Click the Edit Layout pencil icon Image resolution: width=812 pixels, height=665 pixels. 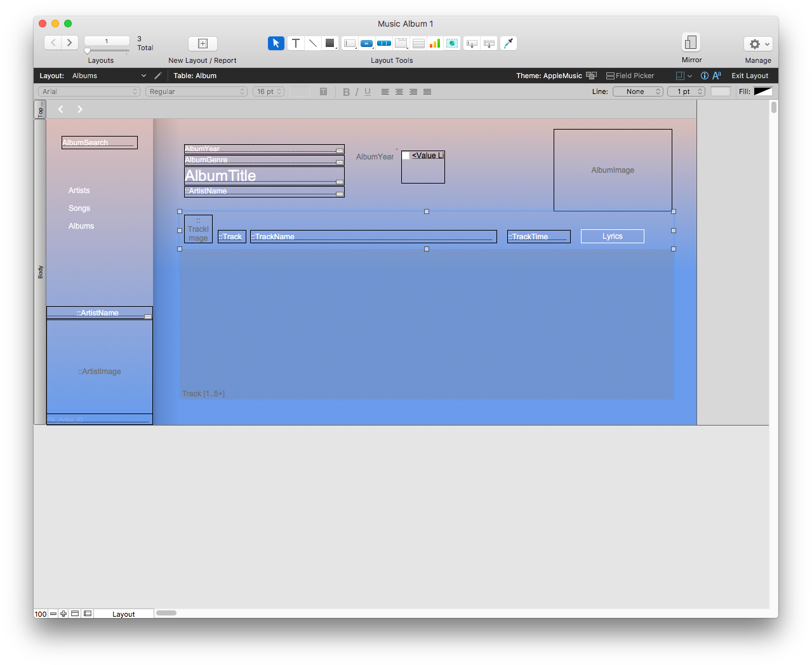coord(158,76)
